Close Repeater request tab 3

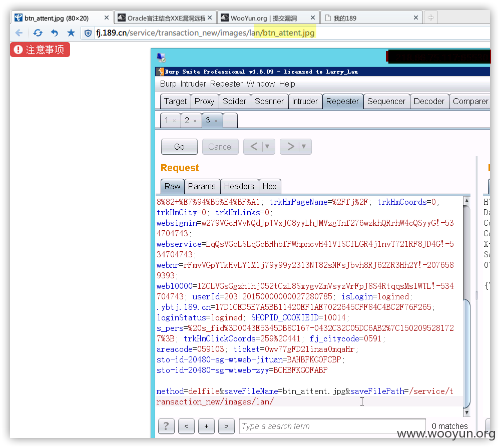coord(216,121)
